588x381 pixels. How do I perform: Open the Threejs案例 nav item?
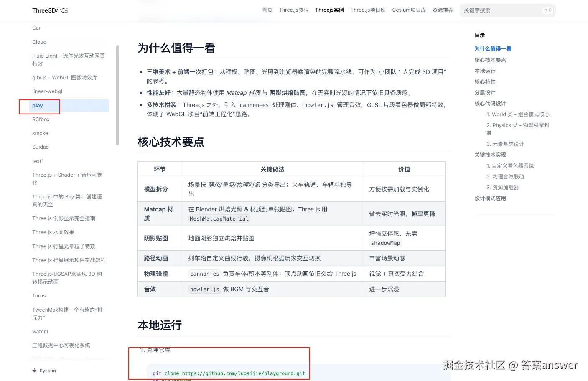[x=330, y=10]
